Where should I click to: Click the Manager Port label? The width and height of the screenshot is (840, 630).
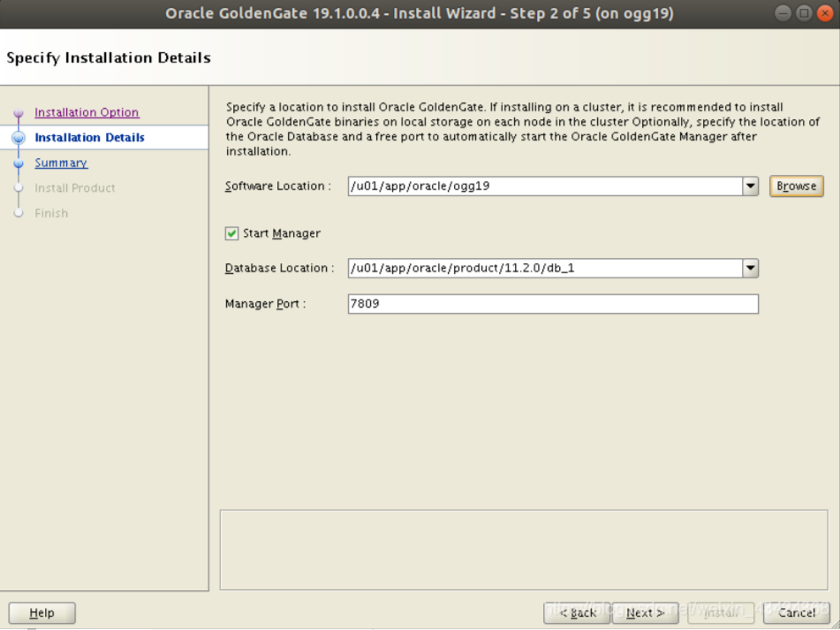click(x=265, y=304)
